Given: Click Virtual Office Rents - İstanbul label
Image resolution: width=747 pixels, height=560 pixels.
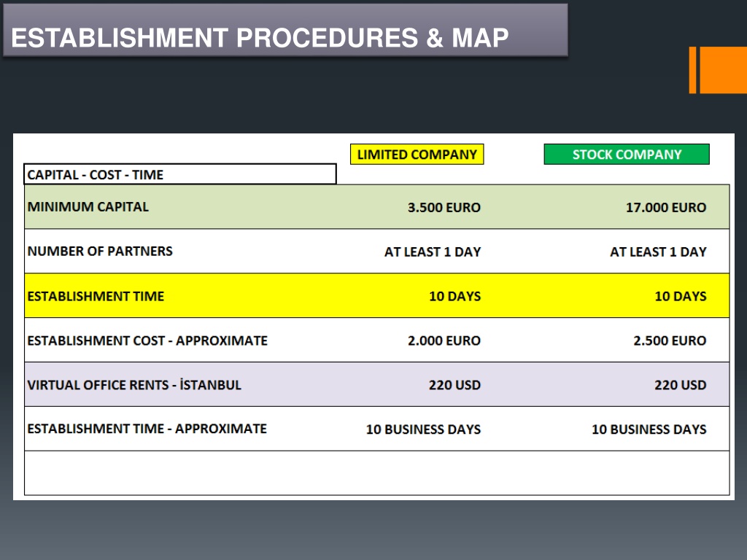Looking at the screenshot, I should pos(134,385).
